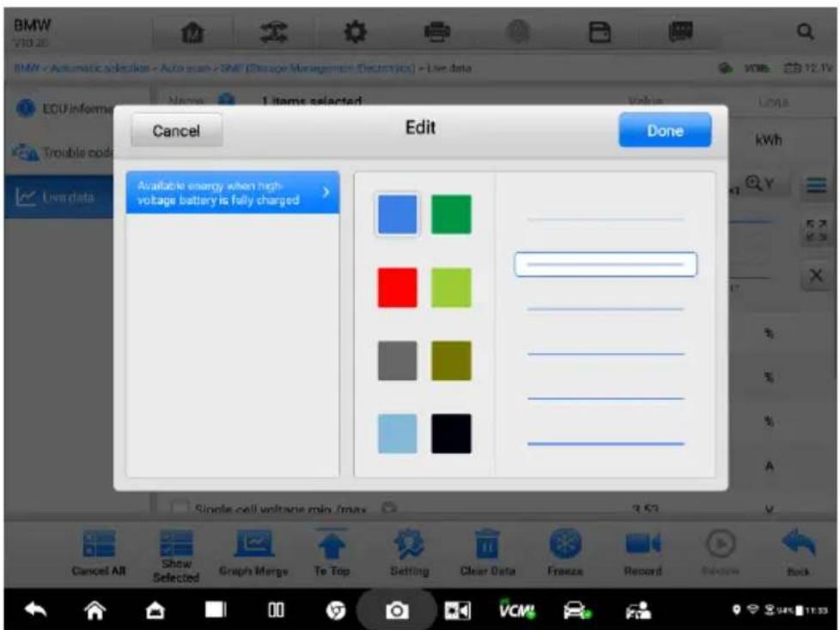Tap the printer icon in the top toolbar

(x=437, y=33)
